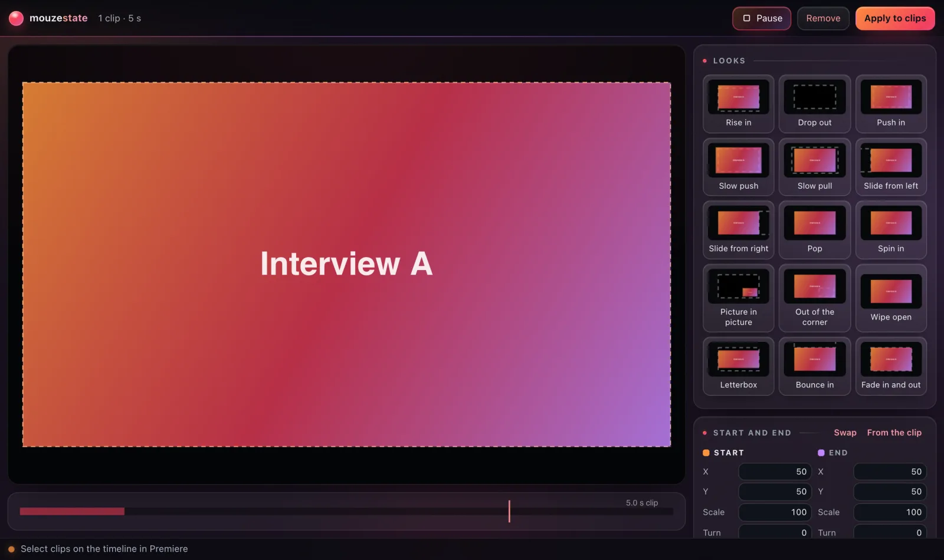This screenshot has height=560, width=944.
Task: Choose the Slide from right look
Action: tap(738, 230)
